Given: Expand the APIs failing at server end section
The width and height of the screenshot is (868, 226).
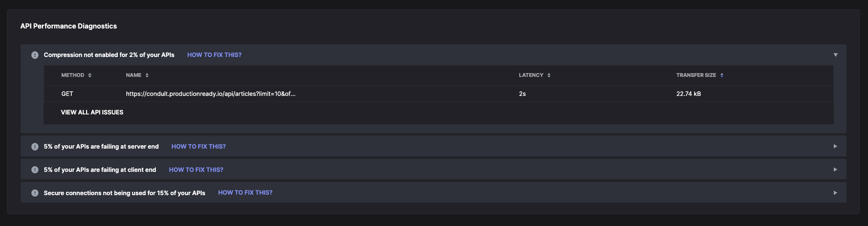Looking at the screenshot, I should coord(835,146).
